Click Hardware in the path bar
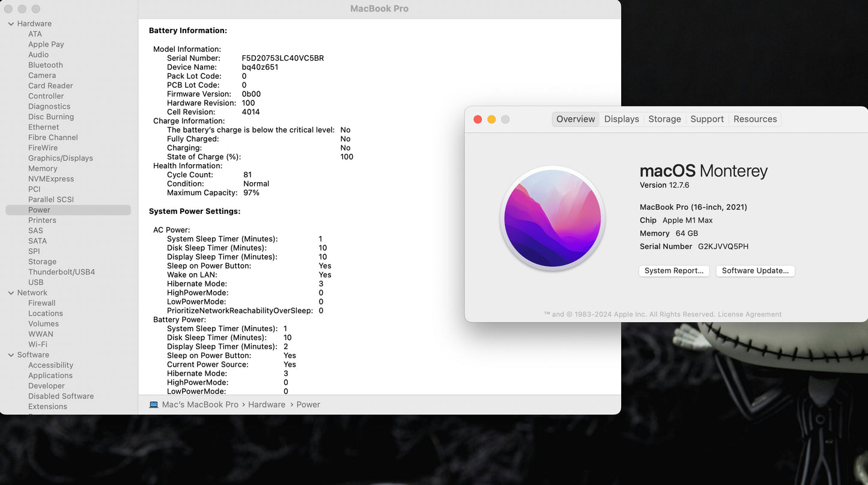This screenshot has width=868, height=485. coord(267,405)
